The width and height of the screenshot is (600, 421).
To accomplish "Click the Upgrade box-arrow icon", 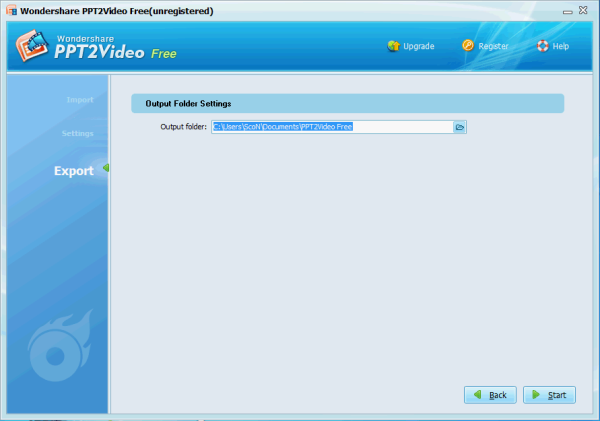I will [x=393, y=46].
